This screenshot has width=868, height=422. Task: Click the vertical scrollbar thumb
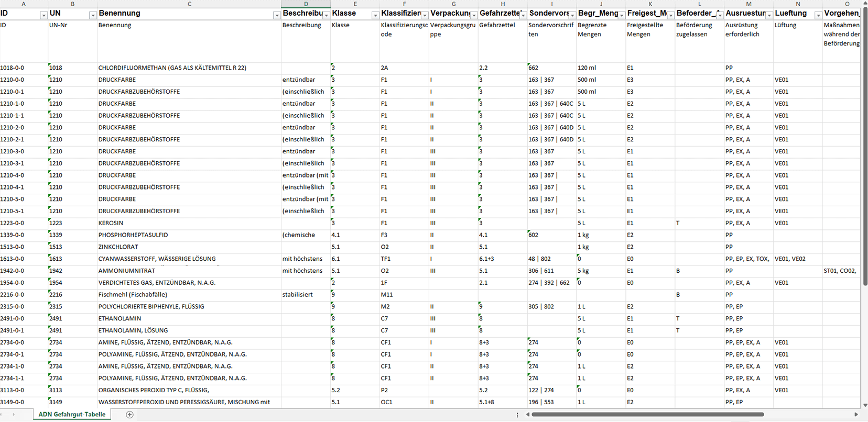[865, 147]
